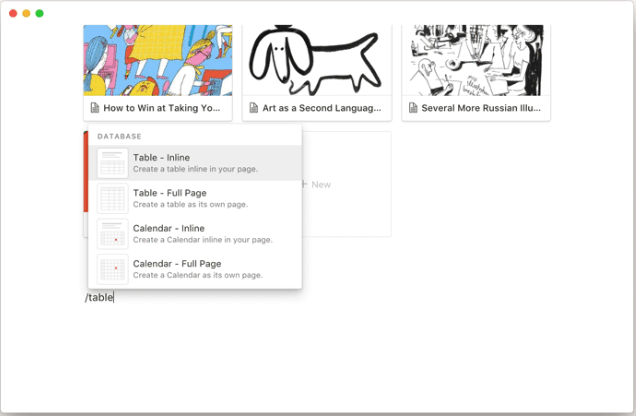
Task: Click the DATABASE section header
Action: tap(119, 136)
